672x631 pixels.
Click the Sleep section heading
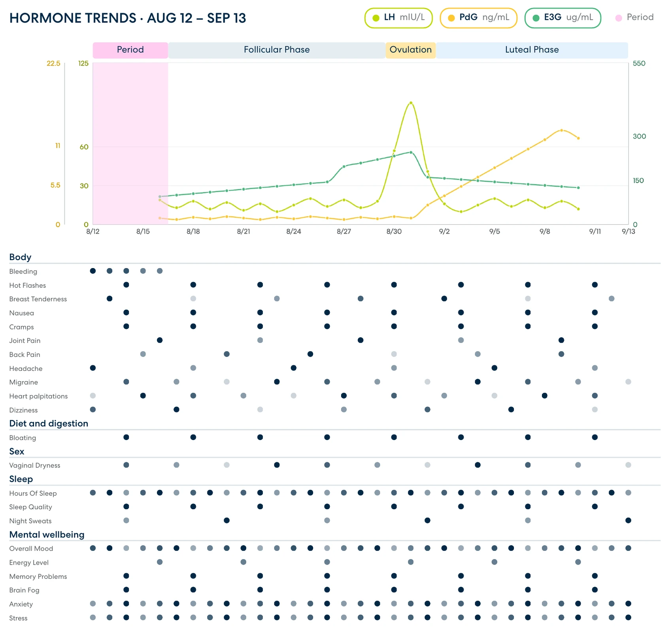click(x=21, y=479)
